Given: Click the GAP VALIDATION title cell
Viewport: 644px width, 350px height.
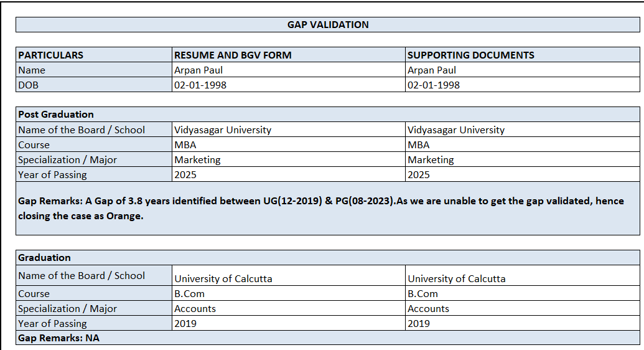Looking at the screenshot, I should [328, 25].
